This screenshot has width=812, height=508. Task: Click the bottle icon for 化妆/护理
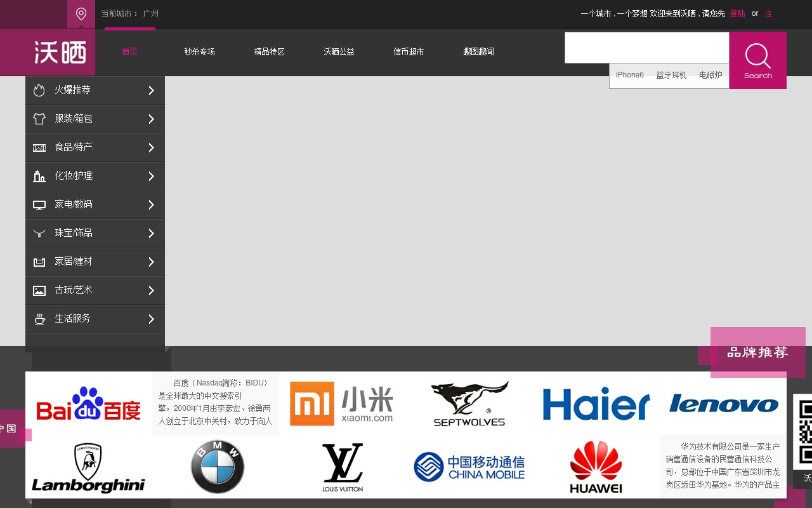[39, 176]
